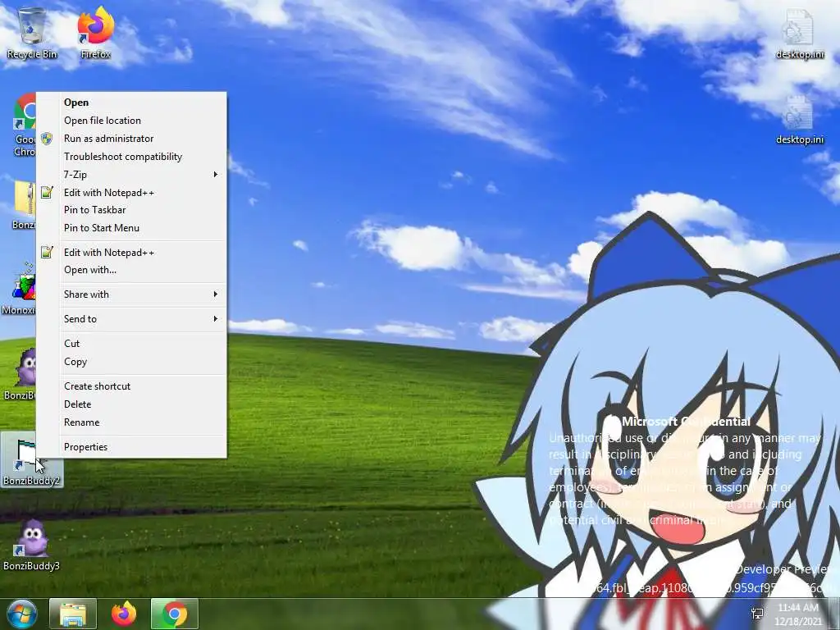
Task: Select the Firefox desktop shortcut
Action: click(95, 33)
